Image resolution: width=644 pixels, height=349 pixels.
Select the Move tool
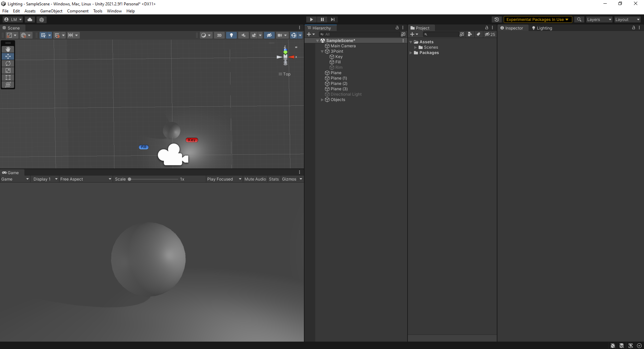[x=8, y=56]
